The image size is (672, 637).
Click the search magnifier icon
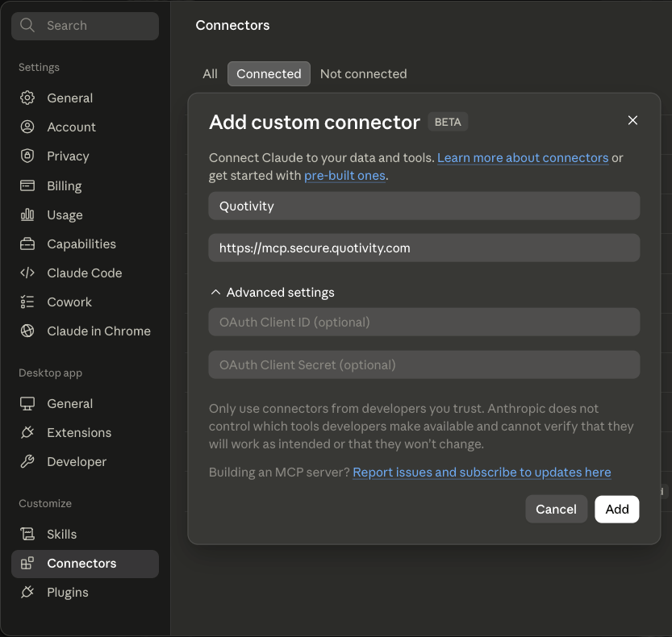(x=27, y=25)
